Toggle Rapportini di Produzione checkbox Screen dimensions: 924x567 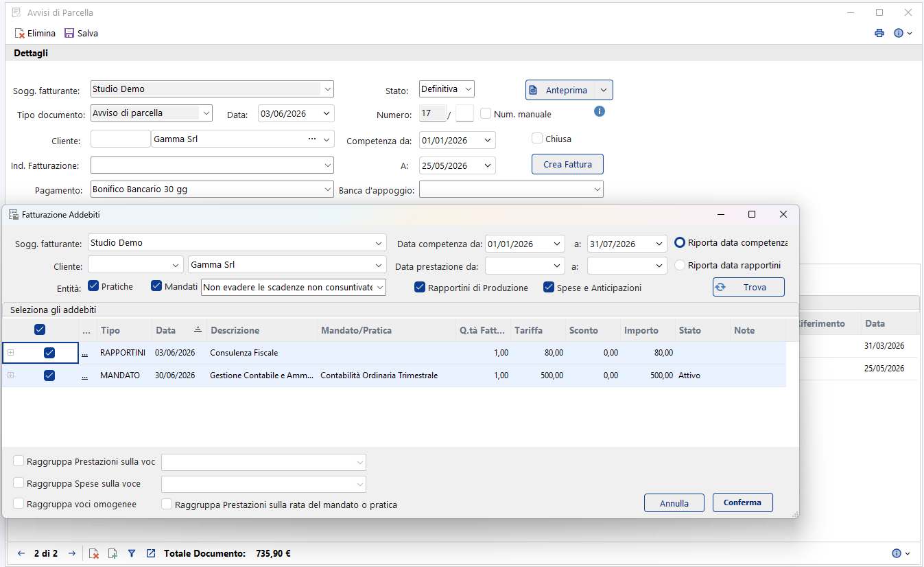pos(420,288)
